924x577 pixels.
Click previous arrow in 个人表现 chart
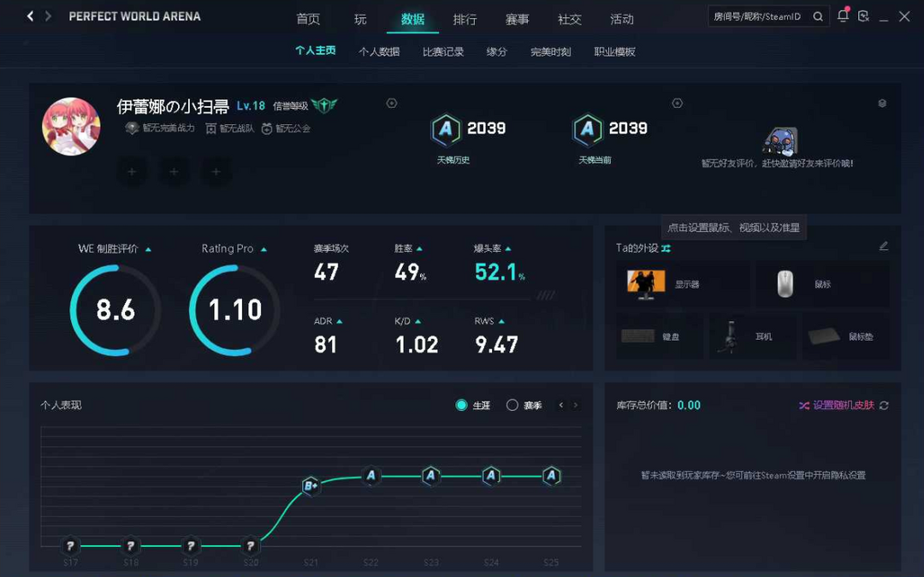point(561,405)
